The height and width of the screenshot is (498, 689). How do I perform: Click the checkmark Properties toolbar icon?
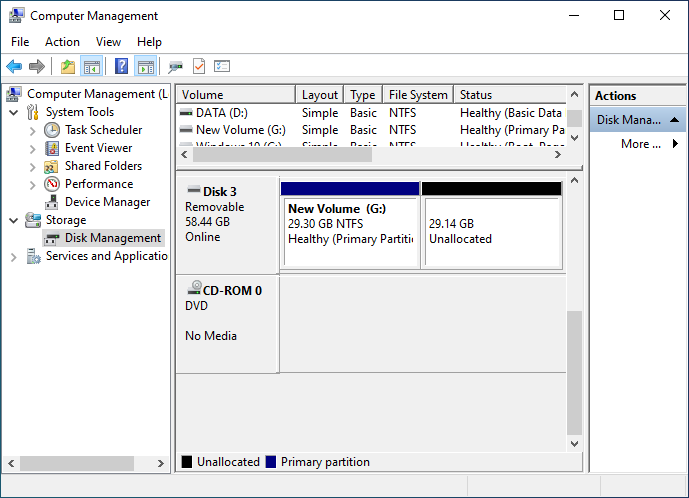pyautogui.click(x=199, y=66)
